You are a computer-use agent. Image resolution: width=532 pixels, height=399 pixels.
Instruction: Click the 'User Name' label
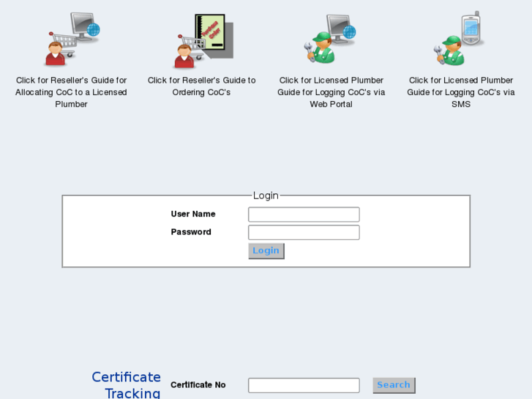coord(193,214)
